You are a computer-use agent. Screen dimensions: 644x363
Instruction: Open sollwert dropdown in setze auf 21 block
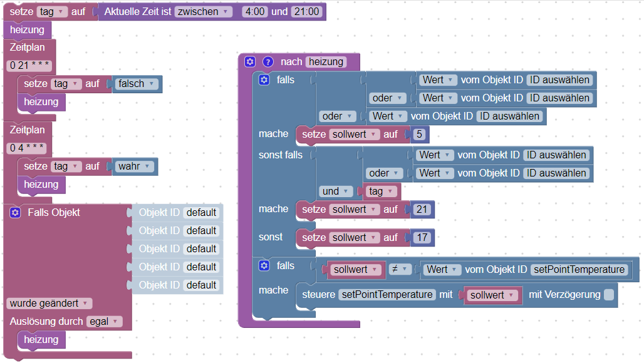click(355, 209)
